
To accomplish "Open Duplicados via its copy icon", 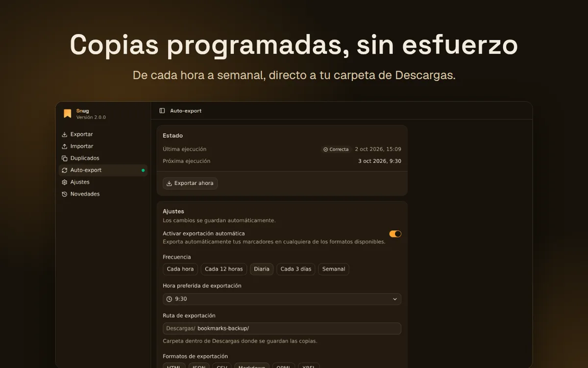I will pos(65,158).
